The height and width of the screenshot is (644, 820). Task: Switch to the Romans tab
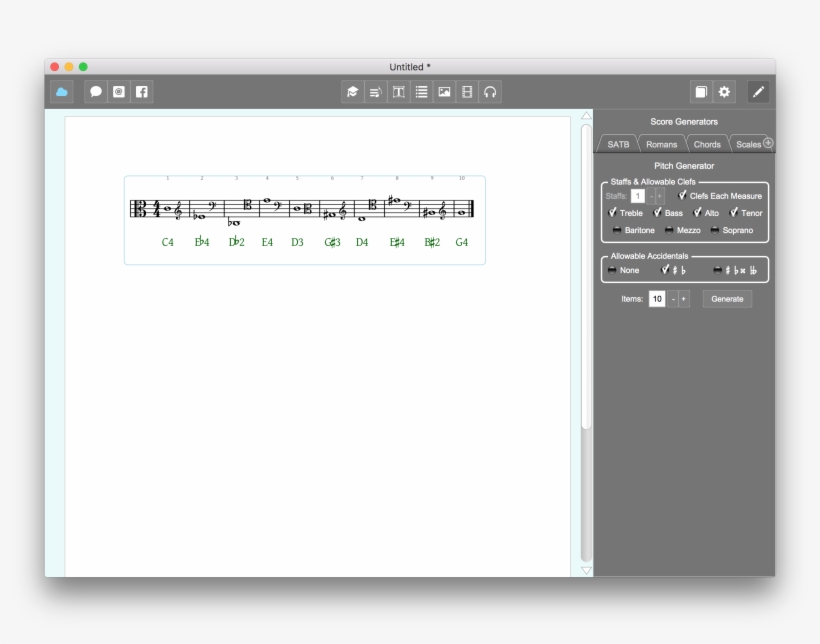pos(661,143)
